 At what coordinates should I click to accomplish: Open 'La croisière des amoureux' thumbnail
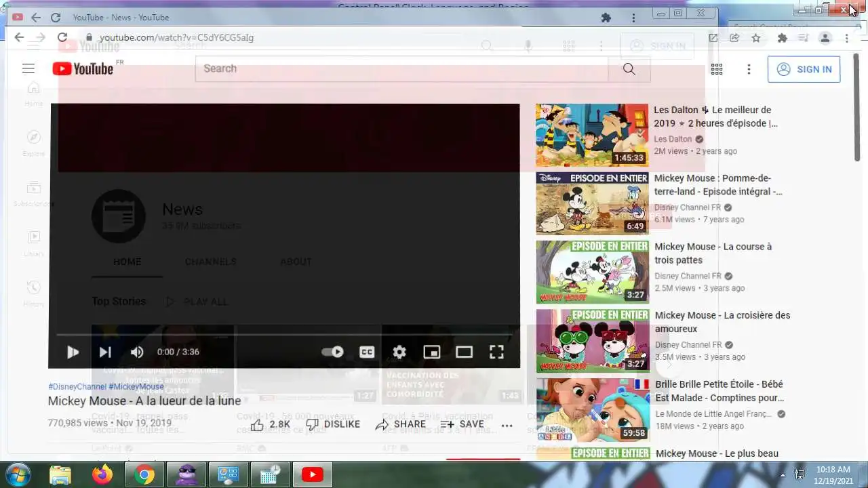click(x=592, y=341)
